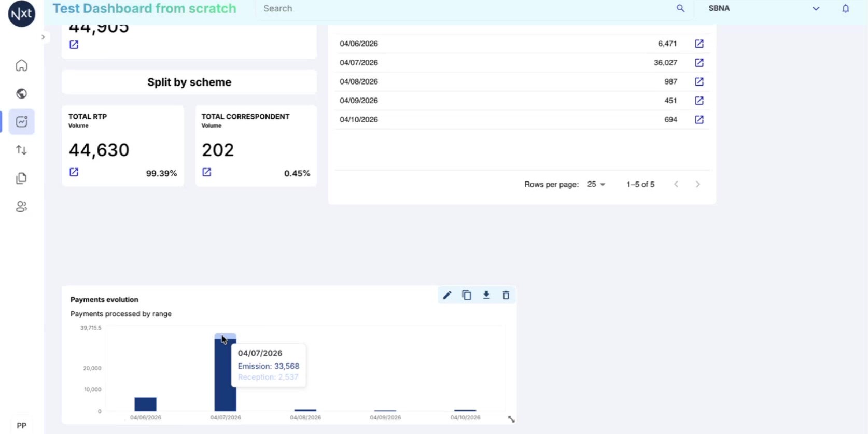This screenshot has height=434, width=868.
Task: Click the 6,471 table value
Action: tap(667, 44)
